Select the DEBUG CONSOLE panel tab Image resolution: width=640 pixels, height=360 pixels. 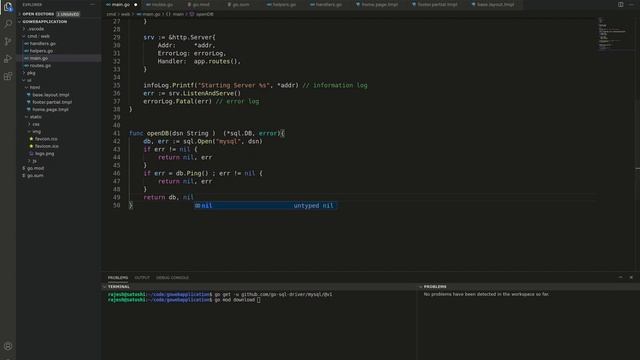click(172, 278)
